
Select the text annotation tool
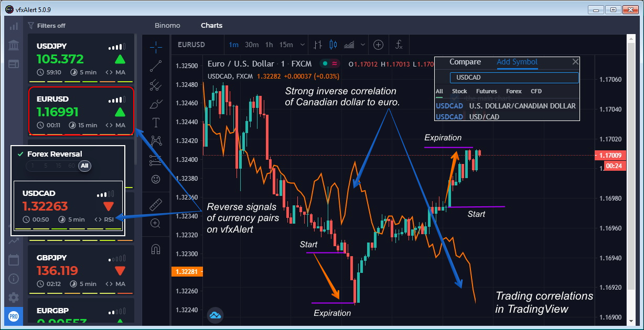click(156, 123)
